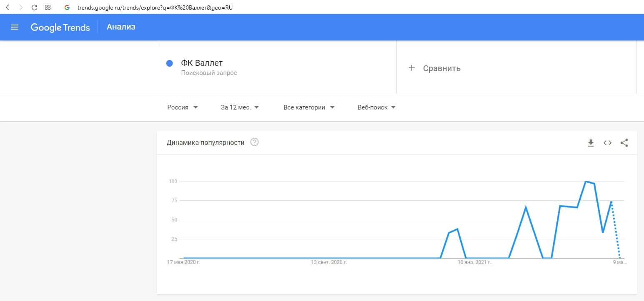
Task: Click the help icon beside Динамика популярности
Action: [x=254, y=142]
